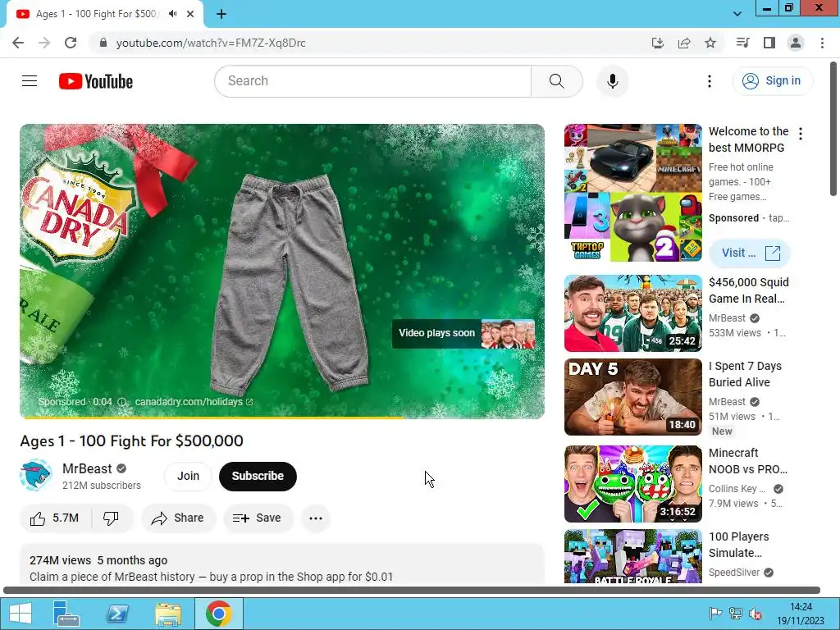Save the video to a playlist
This screenshot has width=840, height=630.
pyautogui.click(x=258, y=518)
